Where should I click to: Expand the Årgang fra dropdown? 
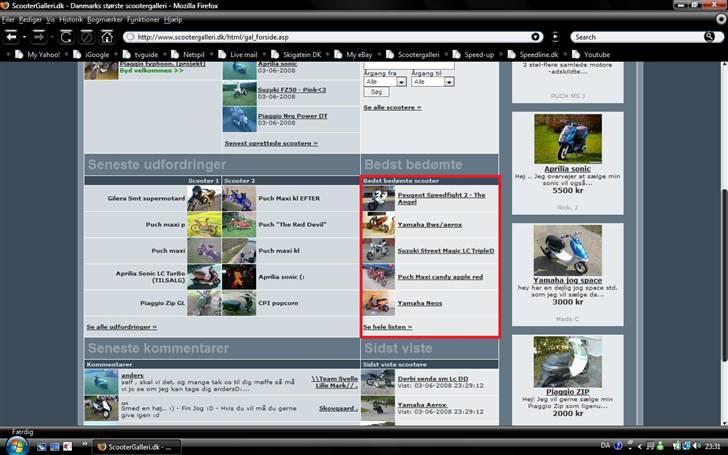pyautogui.click(x=386, y=81)
